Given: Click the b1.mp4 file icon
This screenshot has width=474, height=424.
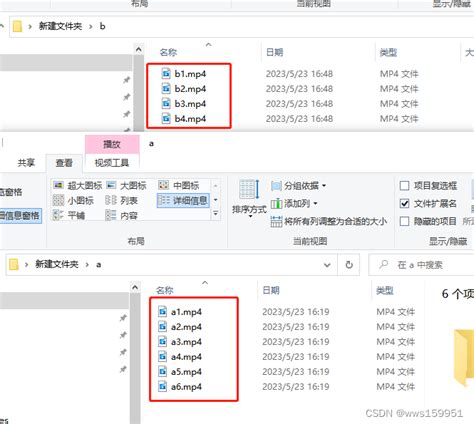Looking at the screenshot, I should click(x=166, y=73).
